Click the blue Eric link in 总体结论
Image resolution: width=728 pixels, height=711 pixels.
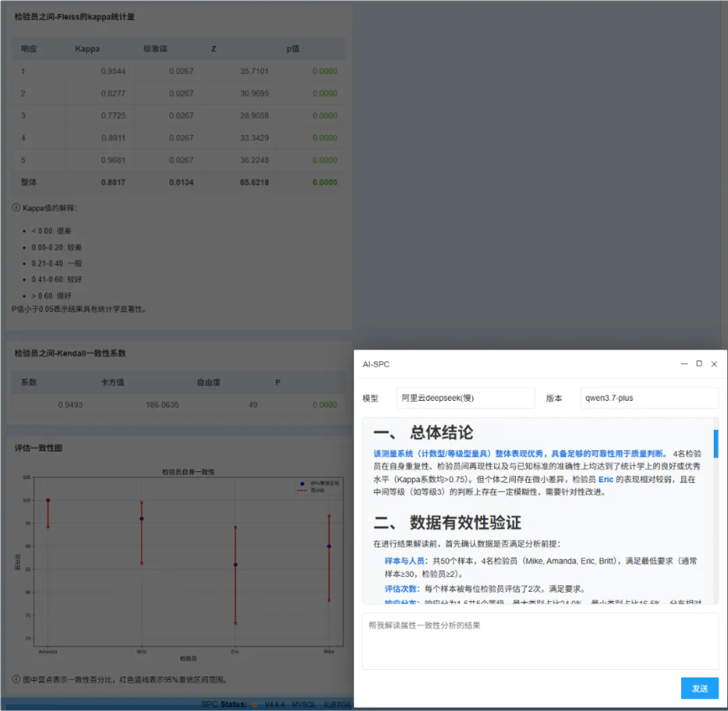(606, 480)
